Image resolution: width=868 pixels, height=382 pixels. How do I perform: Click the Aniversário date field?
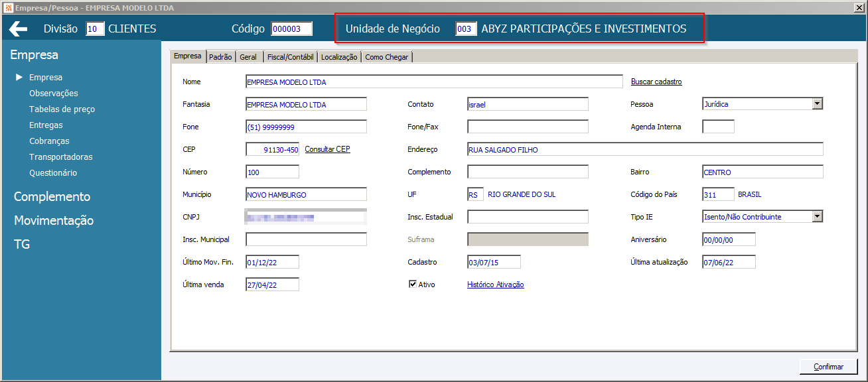tap(729, 239)
